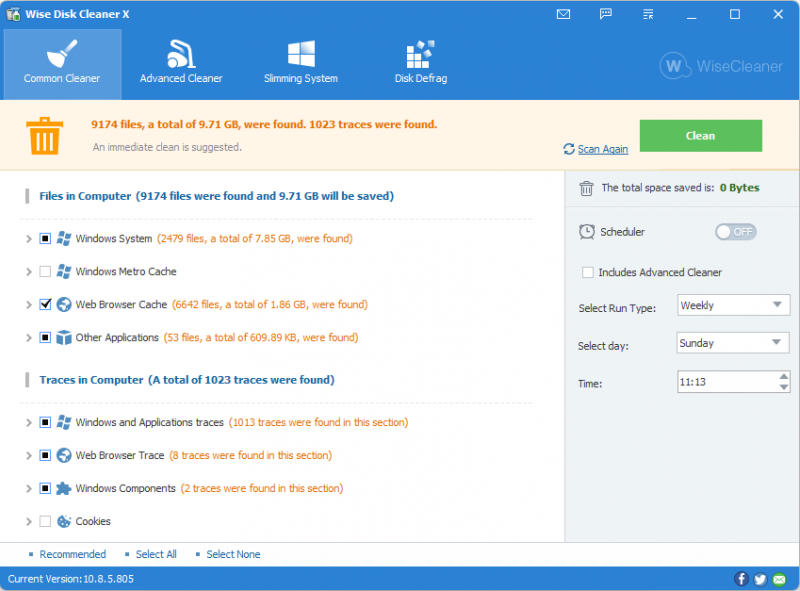Click the refresh icon beside Scan Again
This screenshot has width=800, height=591.
tap(569, 149)
